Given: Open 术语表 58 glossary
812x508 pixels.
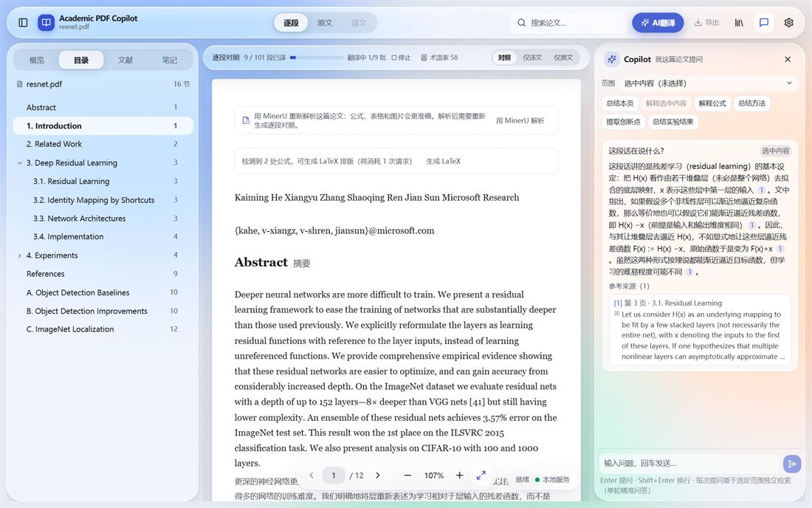Looking at the screenshot, I should pyautogui.click(x=439, y=58).
